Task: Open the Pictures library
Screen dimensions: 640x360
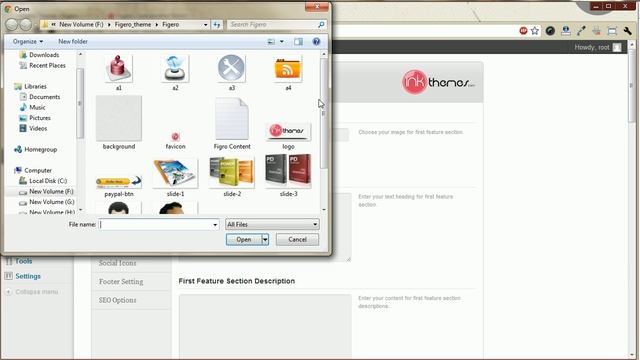Action: pos(35,118)
